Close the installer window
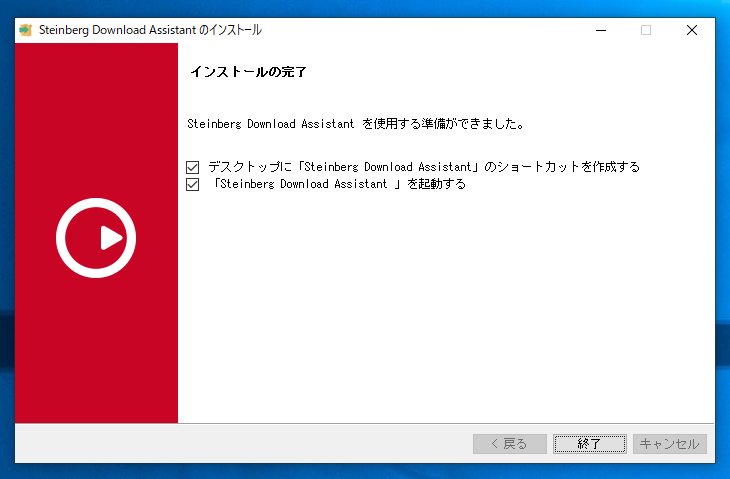 pos(692,30)
